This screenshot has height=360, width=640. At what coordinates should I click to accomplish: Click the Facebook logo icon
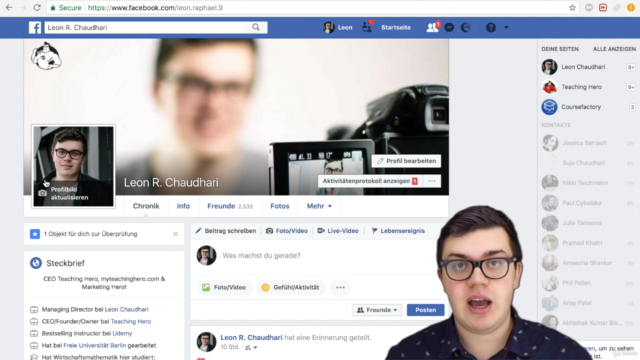point(35,27)
